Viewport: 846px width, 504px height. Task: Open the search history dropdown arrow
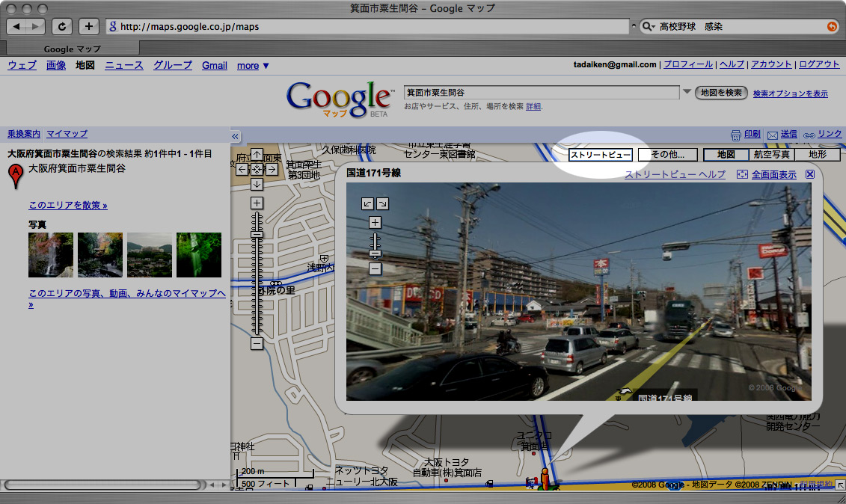[687, 92]
